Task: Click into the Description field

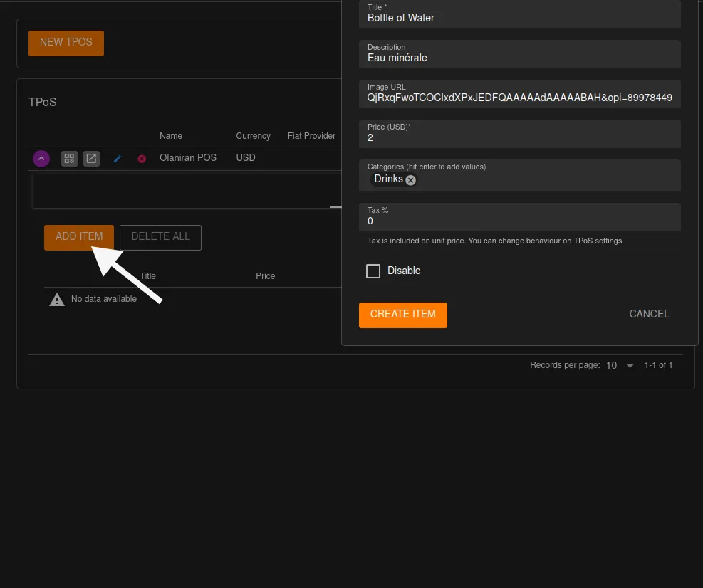Action: click(519, 58)
